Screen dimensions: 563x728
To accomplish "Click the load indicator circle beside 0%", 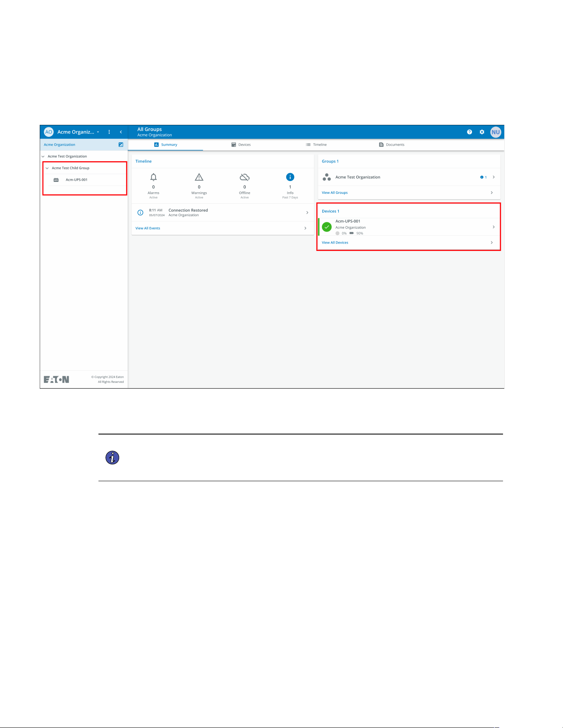I will [x=338, y=233].
